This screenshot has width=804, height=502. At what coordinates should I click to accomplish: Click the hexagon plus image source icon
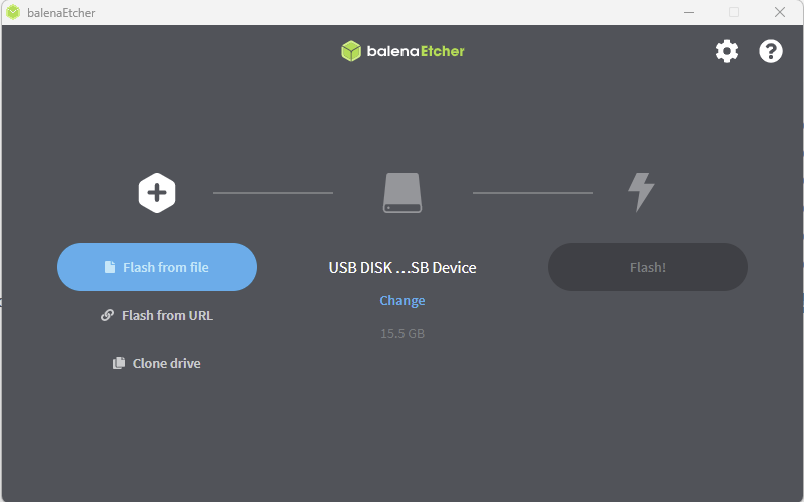point(157,193)
